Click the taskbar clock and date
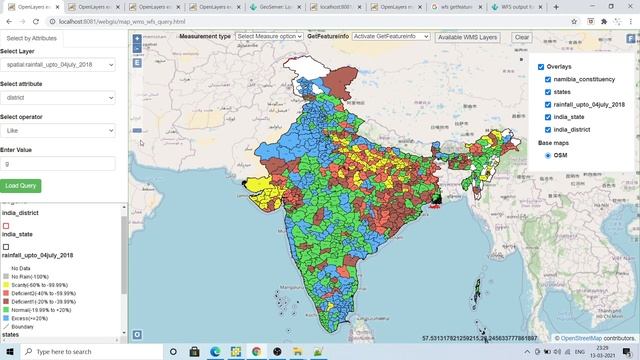This screenshot has height=360, width=640. 603,351
